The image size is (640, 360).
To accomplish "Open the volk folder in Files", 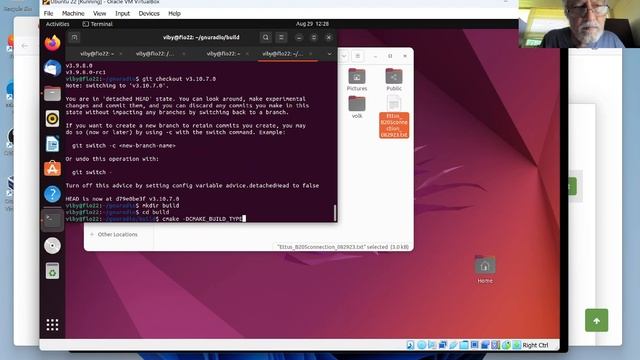I will pos(357,107).
